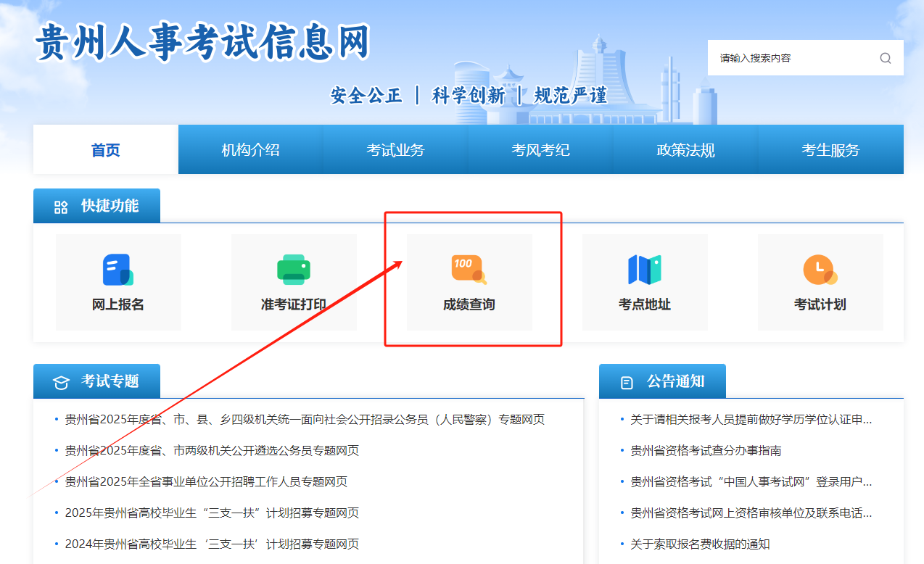924x564 pixels.
Task: Open the 准考证打印 printer icon
Action: click(293, 270)
